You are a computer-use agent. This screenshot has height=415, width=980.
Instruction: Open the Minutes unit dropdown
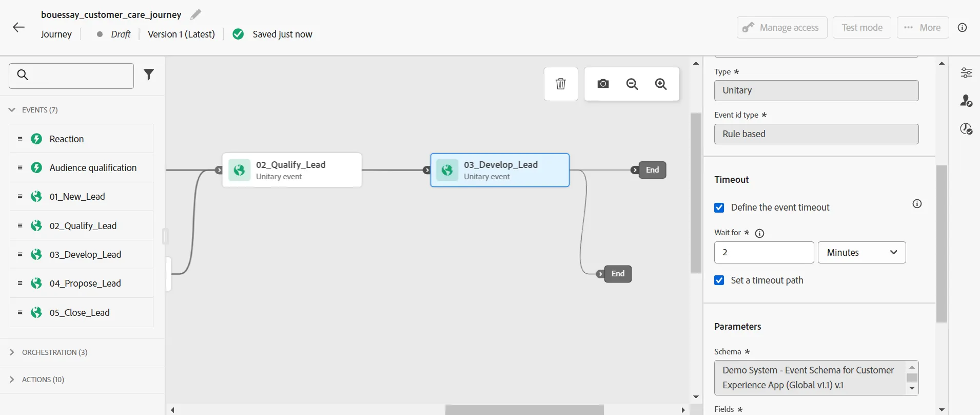coord(862,253)
